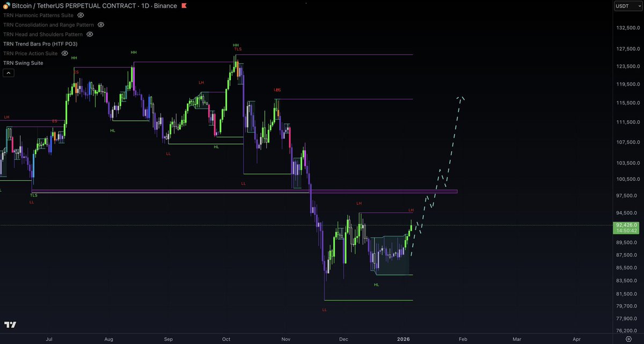This screenshot has width=644, height=344.
Task: Show the TRN Consolidation and Range Pattern indicator
Action: pos(101,25)
